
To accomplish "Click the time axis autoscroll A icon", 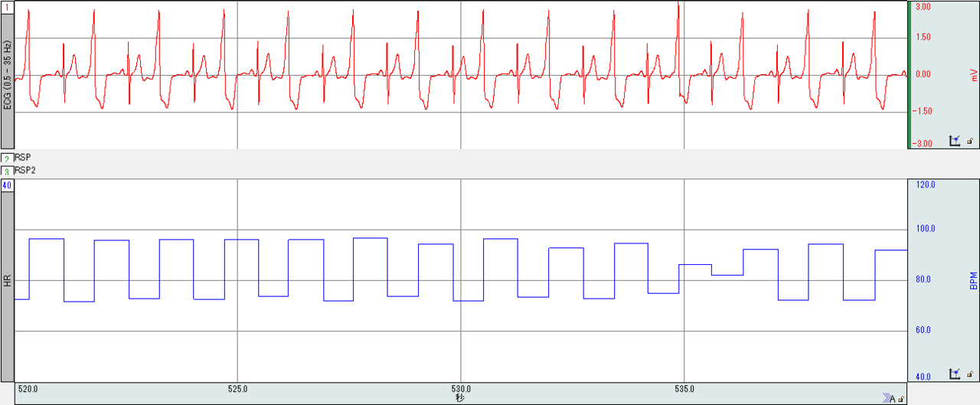I will [888, 398].
